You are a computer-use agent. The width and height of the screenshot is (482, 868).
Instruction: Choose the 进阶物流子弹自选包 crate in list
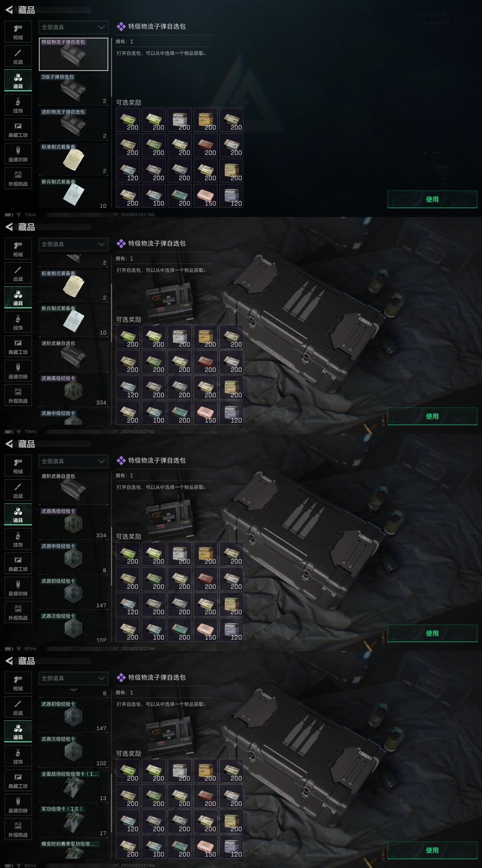click(x=74, y=124)
